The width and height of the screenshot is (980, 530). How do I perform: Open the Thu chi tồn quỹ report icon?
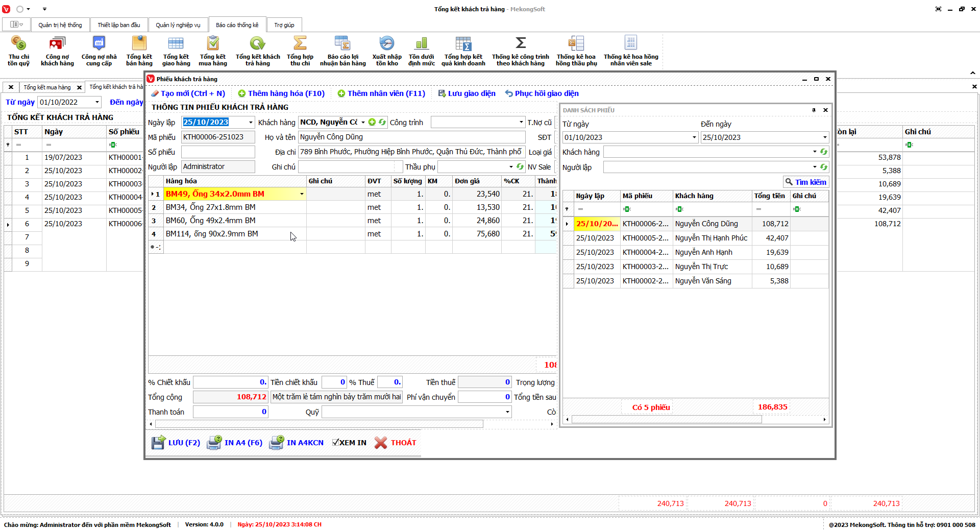[x=18, y=44]
